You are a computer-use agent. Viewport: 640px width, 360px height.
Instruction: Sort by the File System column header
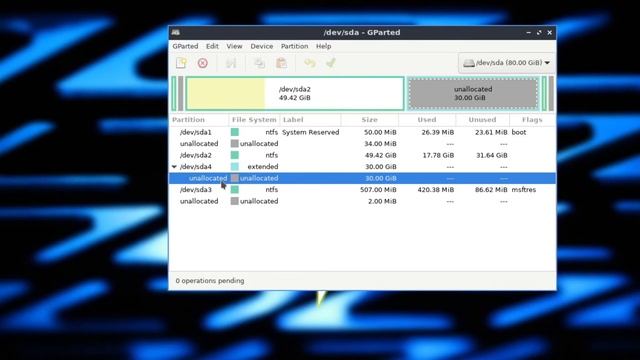[254, 120]
